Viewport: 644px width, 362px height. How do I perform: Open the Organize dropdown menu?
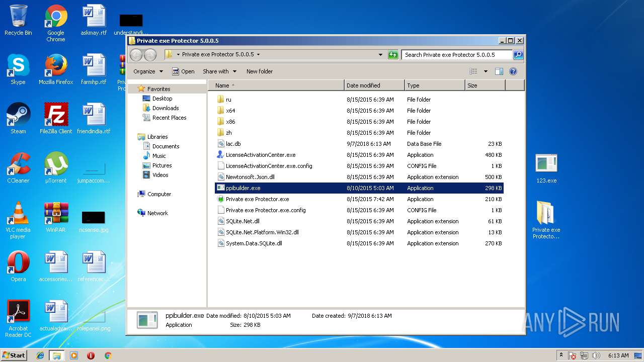(148, 71)
